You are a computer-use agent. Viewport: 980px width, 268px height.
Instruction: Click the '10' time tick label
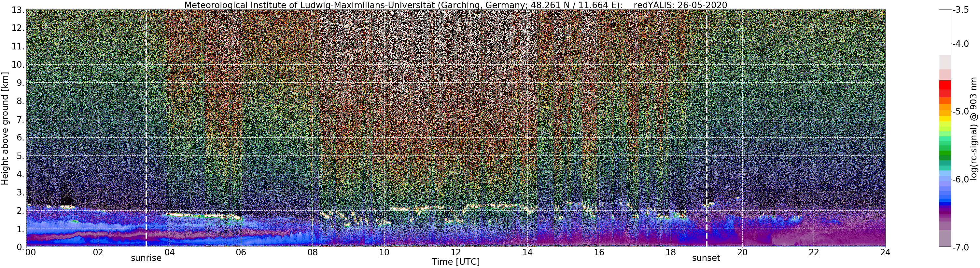point(384,252)
